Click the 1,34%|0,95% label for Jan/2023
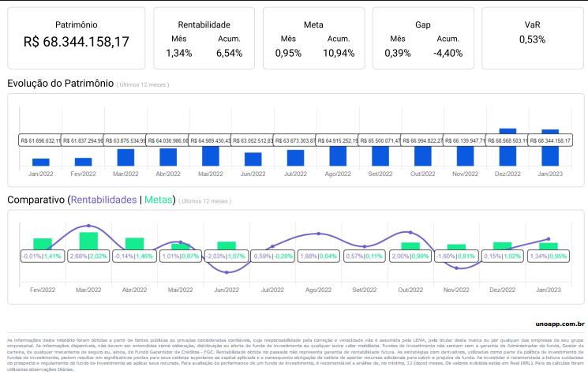The height and width of the screenshot is (382, 588). (x=549, y=257)
